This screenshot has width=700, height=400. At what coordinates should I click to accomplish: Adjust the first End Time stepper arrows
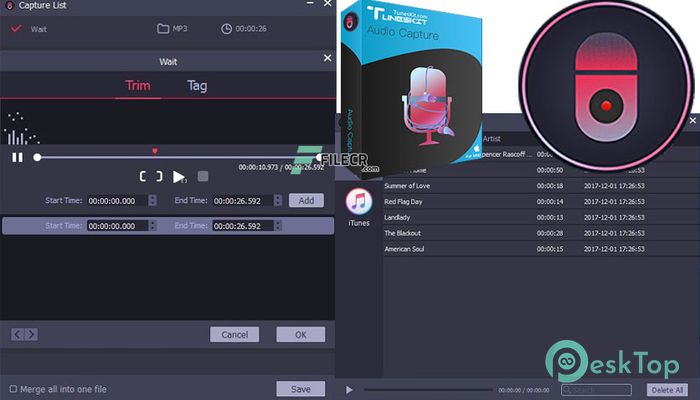[x=278, y=200]
